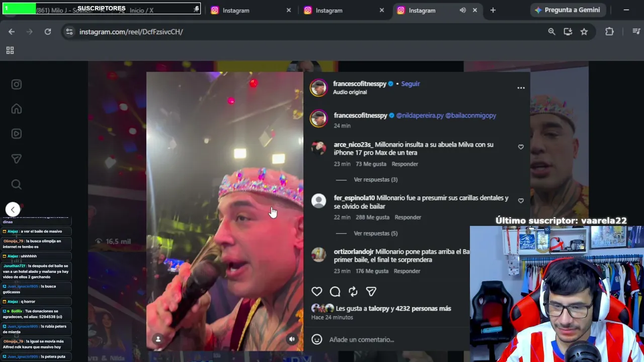644x362 pixels.
Task: Open the @bailaconmigopy mention link
Action: click(x=471, y=115)
